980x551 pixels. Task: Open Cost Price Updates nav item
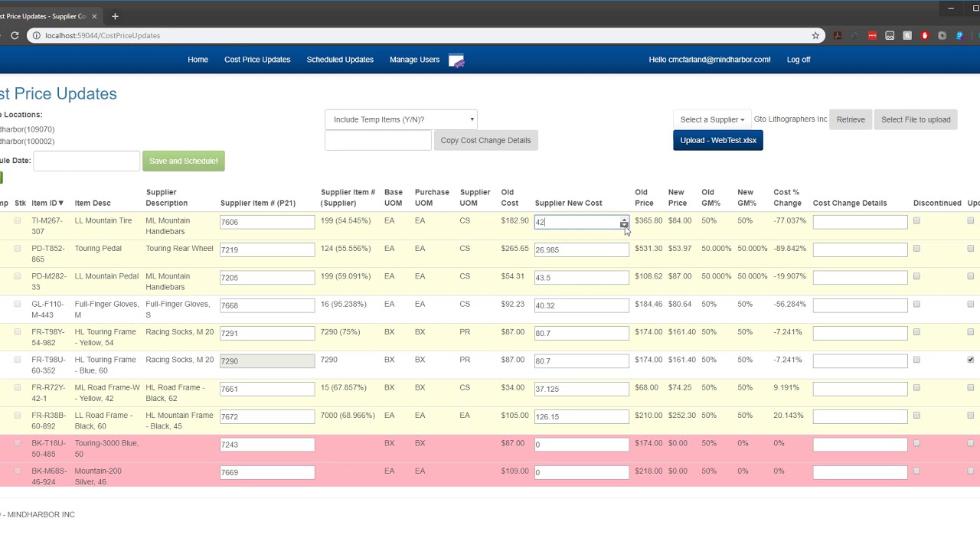click(x=257, y=60)
